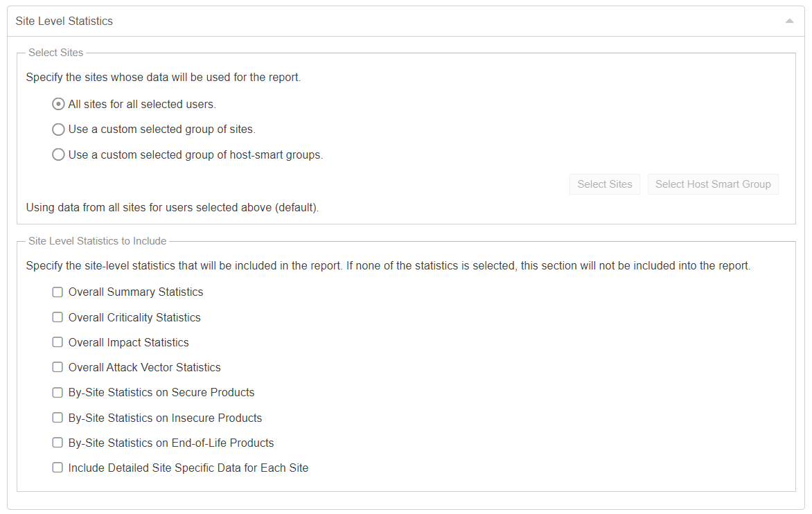
Task: Click the 'Using data from all sites' status text
Action: click(x=173, y=207)
